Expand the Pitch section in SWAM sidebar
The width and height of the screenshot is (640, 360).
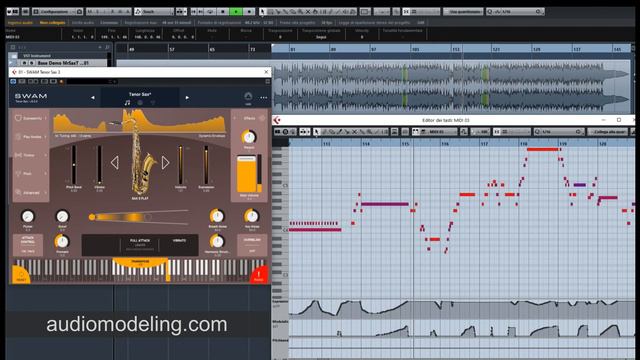click(x=31, y=173)
